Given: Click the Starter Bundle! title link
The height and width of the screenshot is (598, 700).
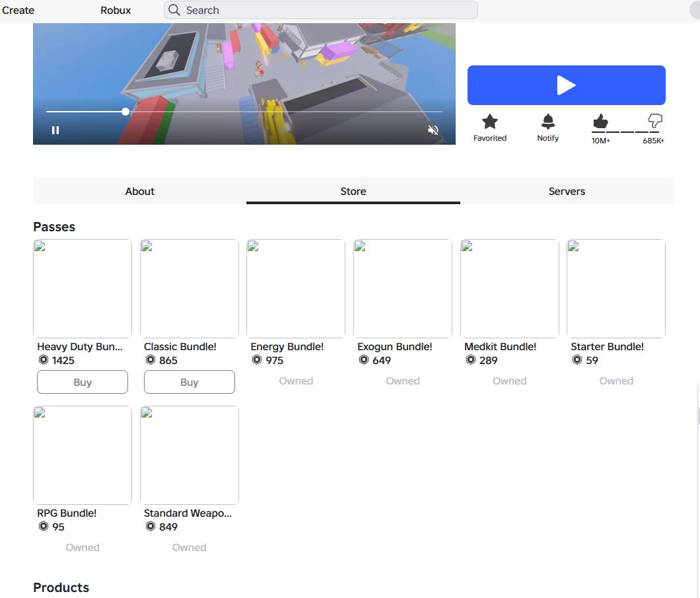Looking at the screenshot, I should [x=607, y=346].
